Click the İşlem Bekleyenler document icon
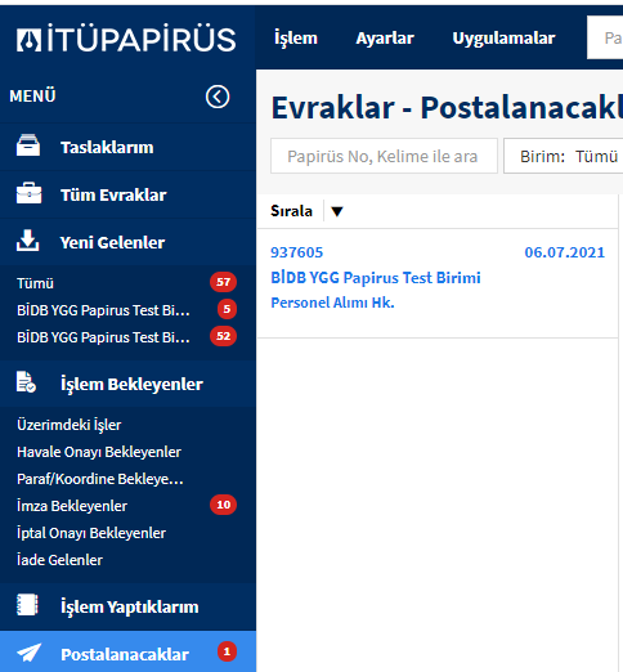Screen dimensions: 625x672 tap(26, 382)
